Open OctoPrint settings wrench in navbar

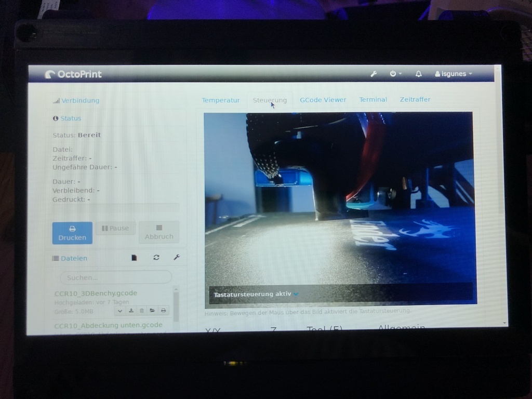click(374, 74)
